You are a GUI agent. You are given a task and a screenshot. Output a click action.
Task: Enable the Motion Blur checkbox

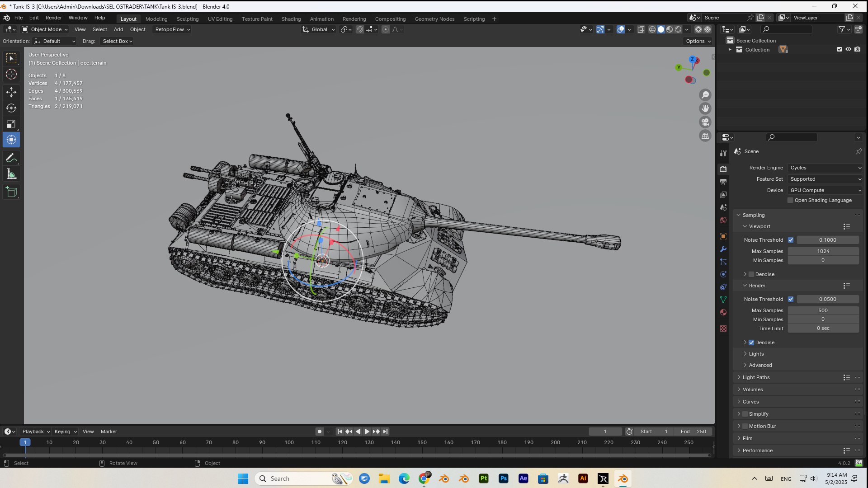coord(745,426)
